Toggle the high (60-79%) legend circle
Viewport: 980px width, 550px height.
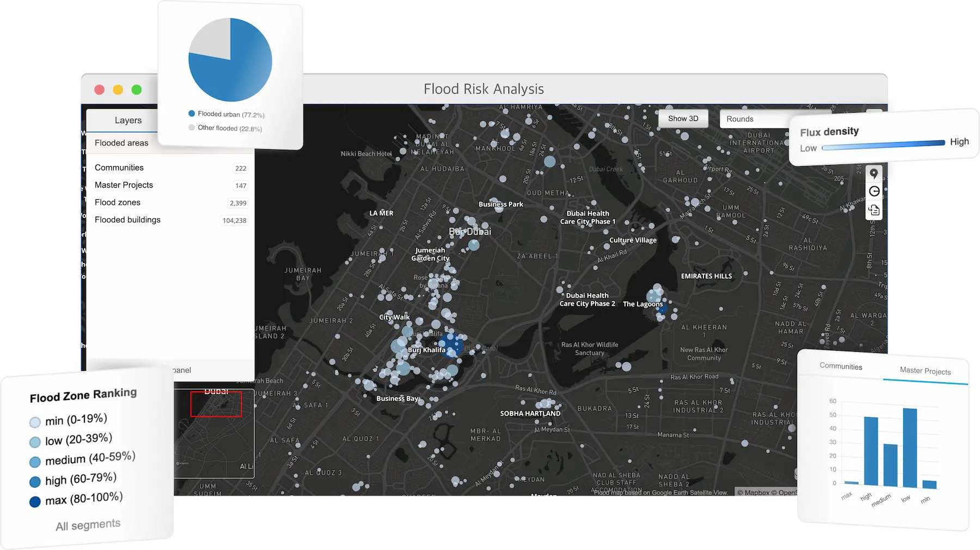pyautogui.click(x=35, y=481)
